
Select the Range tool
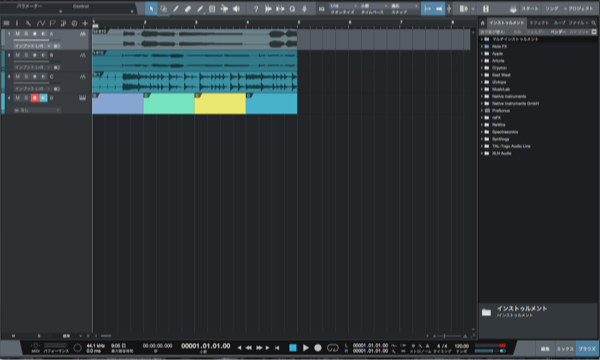click(163, 8)
